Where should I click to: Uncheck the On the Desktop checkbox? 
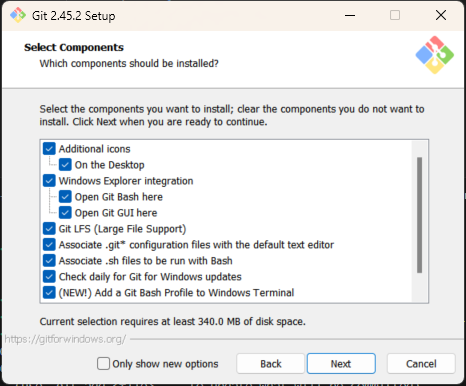(65, 165)
